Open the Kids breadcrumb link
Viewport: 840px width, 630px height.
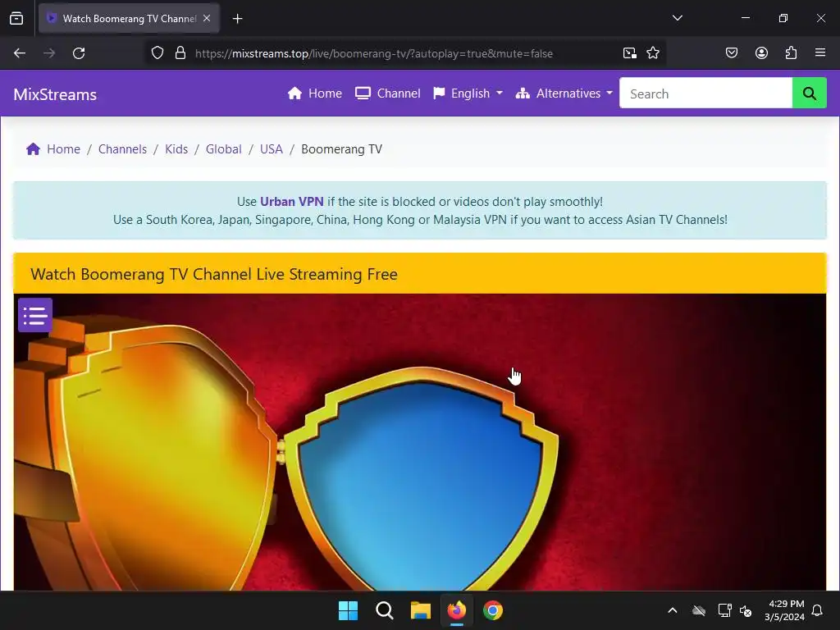point(176,149)
